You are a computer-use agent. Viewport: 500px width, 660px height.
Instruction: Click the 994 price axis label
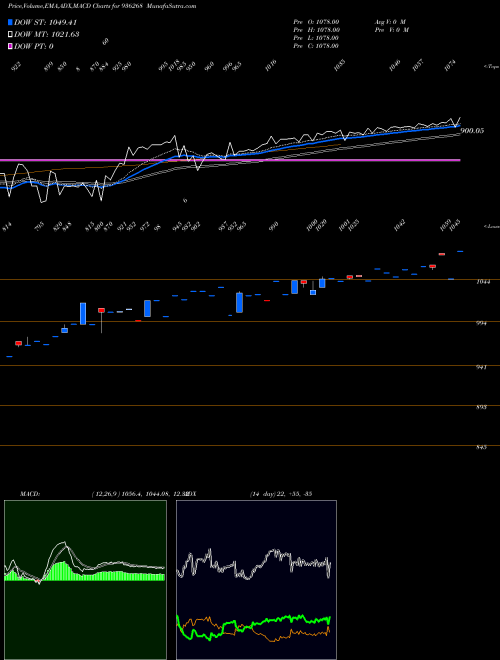pyautogui.click(x=482, y=323)
